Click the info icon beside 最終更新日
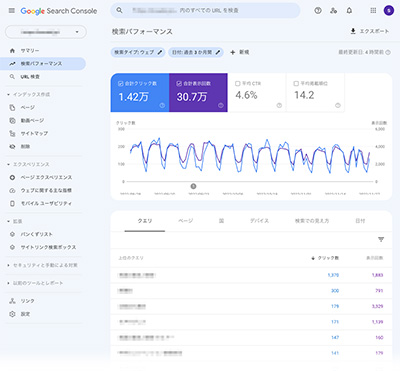 click(388, 52)
